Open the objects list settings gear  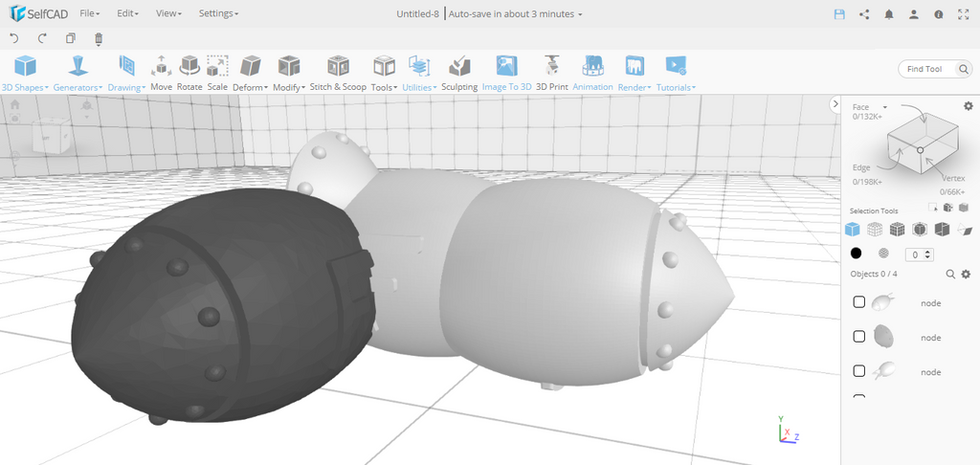pyautogui.click(x=966, y=275)
